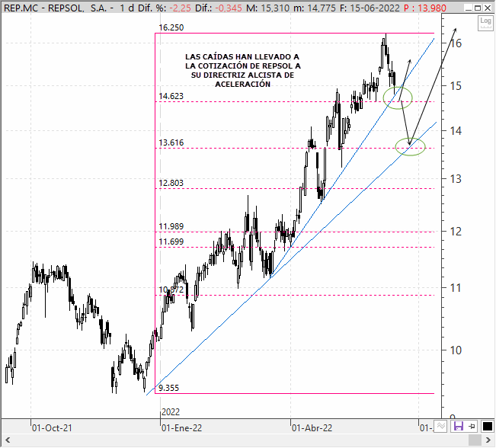Close the REP.MC chart window
The height and width of the screenshot is (448, 496).
click(x=488, y=8)
